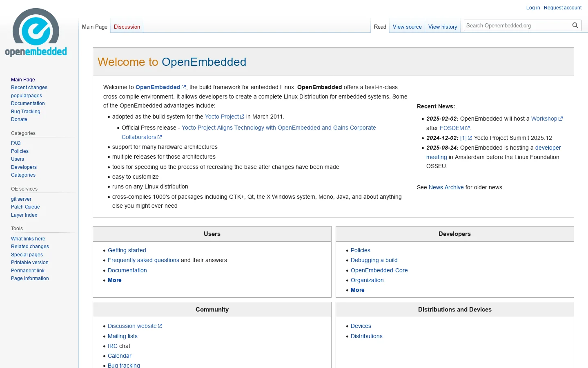Image resolution: width=588 pixels, height=368 pixels.
Task: Click the Log in link
Action: (x=533, y=8)
